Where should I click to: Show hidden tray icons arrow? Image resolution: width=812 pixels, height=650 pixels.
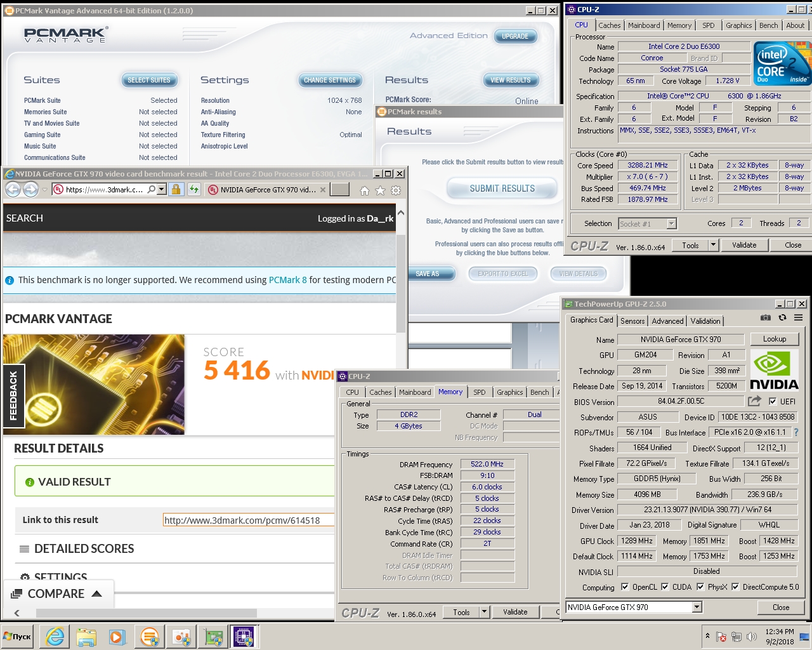pos(707,636)
